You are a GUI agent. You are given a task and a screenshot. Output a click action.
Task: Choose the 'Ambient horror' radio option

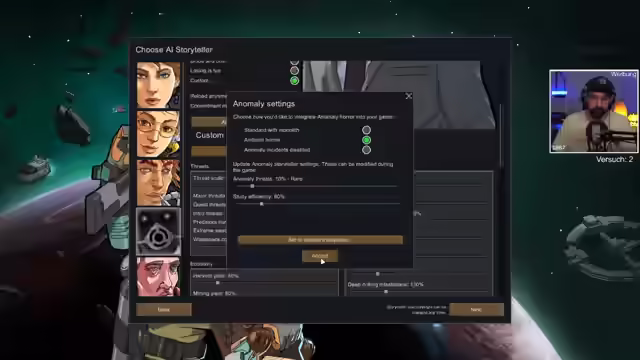click(x=366, y=140)
